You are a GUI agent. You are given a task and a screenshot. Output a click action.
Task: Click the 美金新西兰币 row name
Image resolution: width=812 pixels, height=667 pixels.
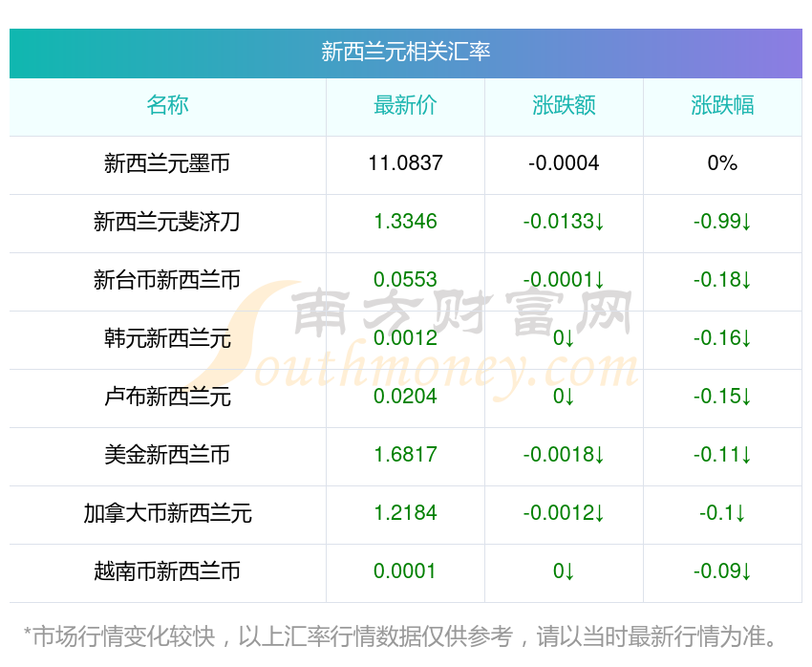(167, 455)
